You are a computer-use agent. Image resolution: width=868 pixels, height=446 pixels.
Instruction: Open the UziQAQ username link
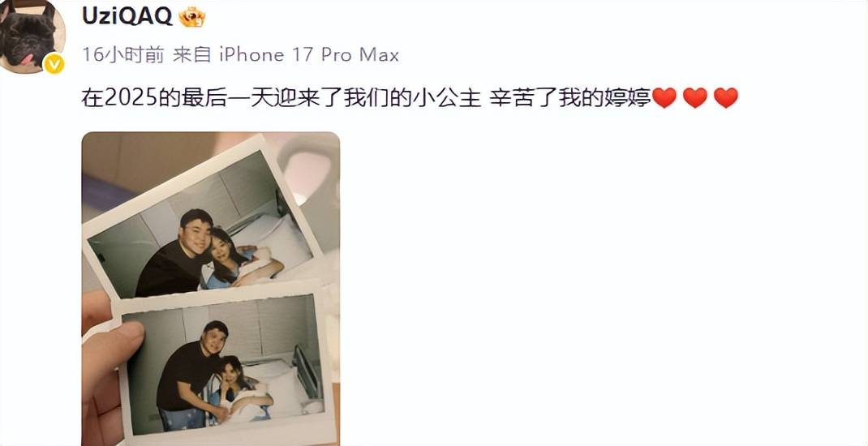click(127, 16)
